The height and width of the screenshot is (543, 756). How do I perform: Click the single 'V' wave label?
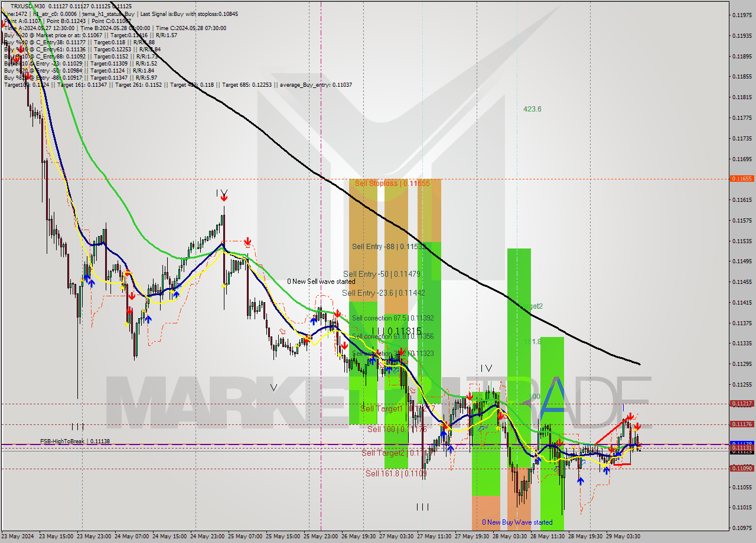[273, 388]
